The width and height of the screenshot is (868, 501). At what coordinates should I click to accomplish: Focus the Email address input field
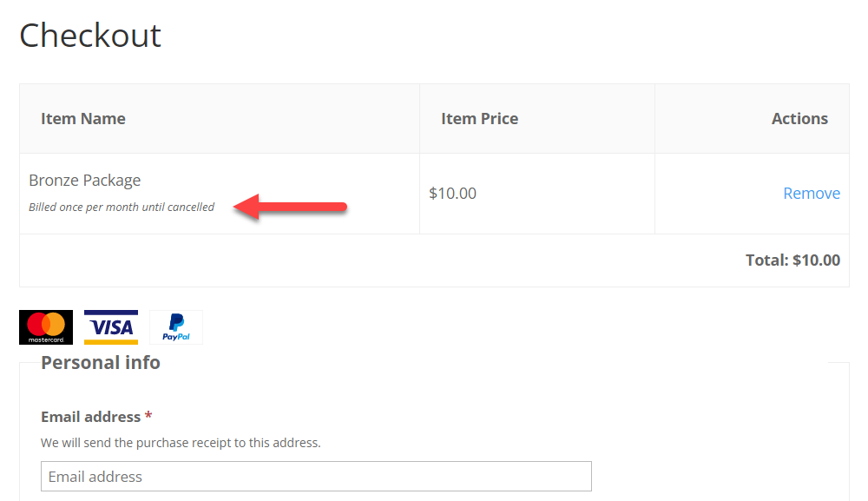(316, 476)
